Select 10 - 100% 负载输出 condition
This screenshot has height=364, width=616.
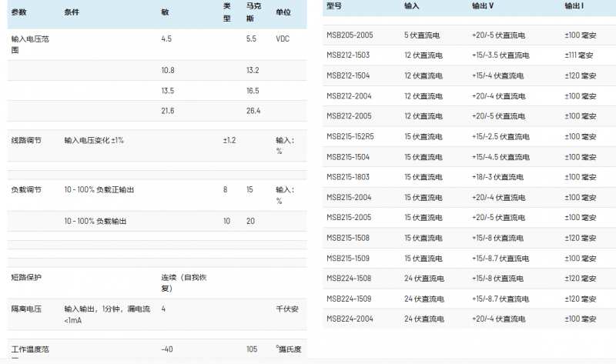pos(95,221)
